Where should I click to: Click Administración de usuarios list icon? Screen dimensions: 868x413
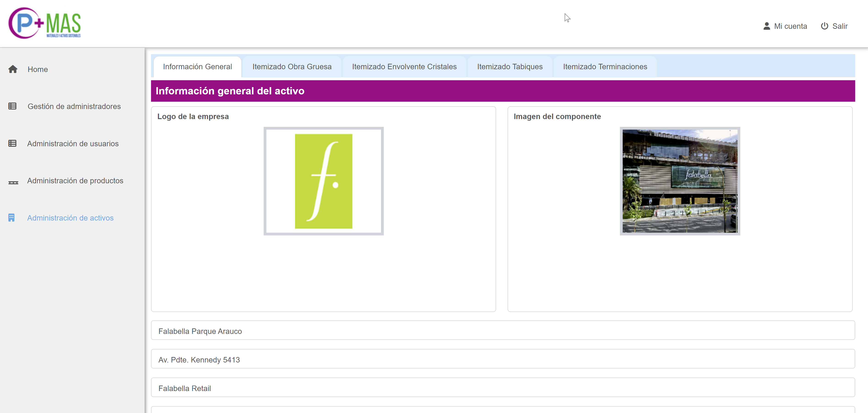[x=12, y=144]
